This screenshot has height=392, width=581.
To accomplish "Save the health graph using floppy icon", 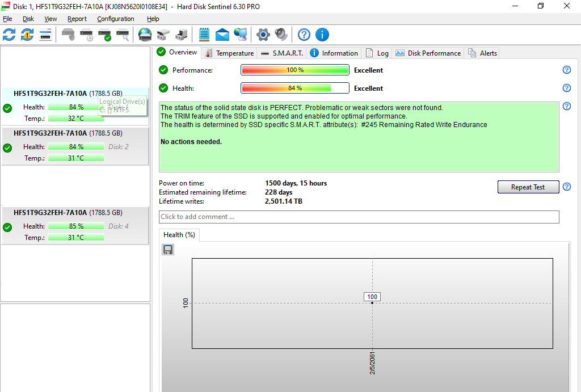I will (x=168, y=250).
